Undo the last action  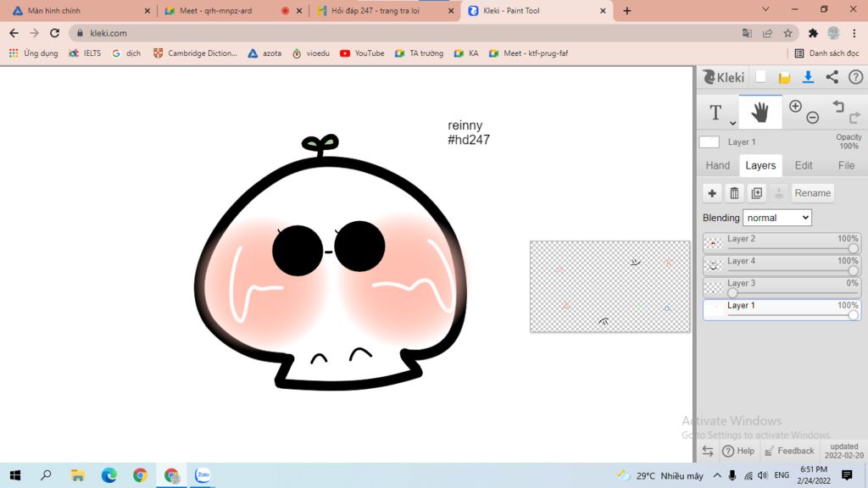tap(838, 106)
